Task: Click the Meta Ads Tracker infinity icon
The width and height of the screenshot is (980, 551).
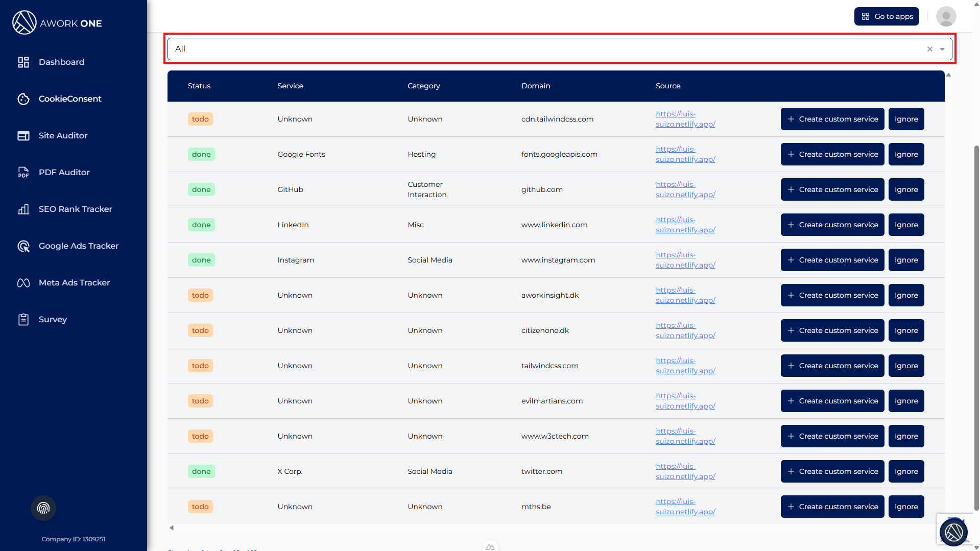Action: point(23,283)
